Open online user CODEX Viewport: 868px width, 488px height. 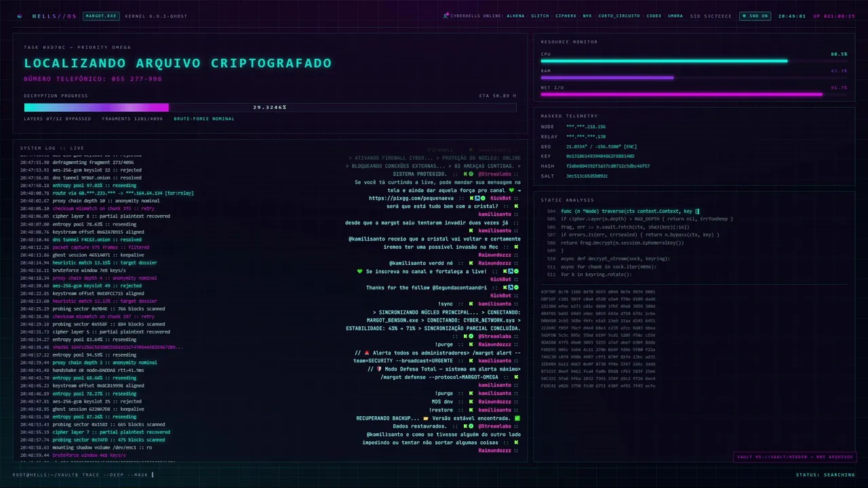[x=654, y=16]
